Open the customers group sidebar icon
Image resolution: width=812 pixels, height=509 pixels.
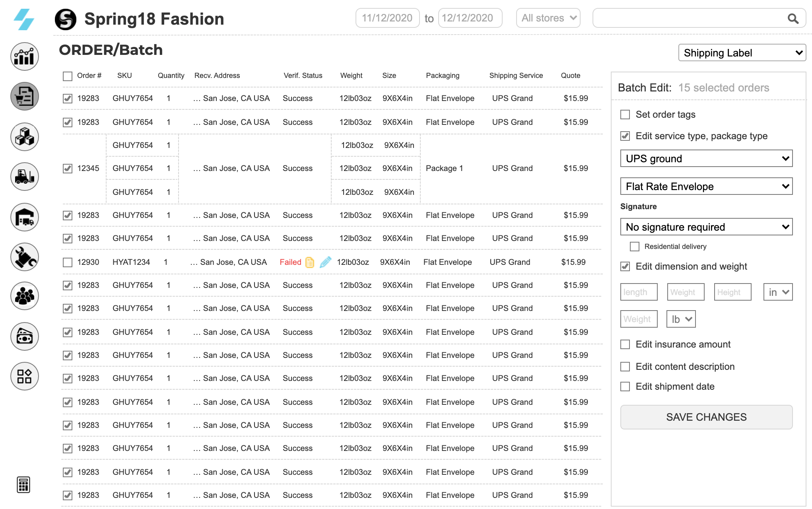click(25, 296)
